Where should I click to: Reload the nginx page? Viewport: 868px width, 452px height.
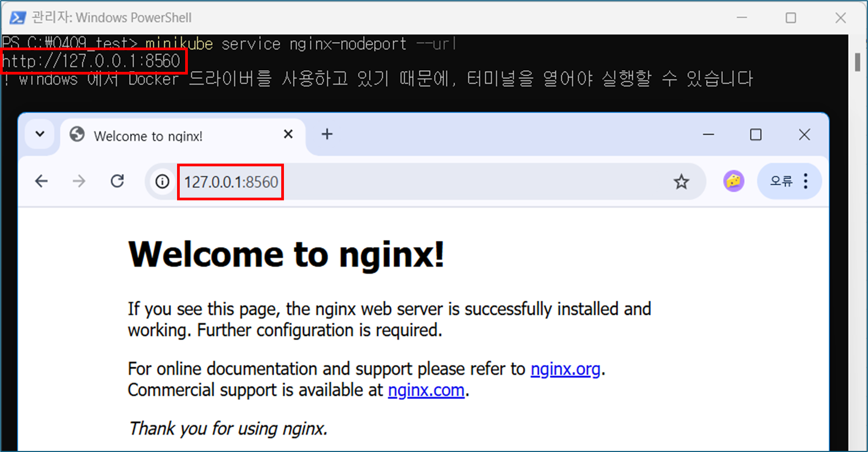tap(117, 181)
